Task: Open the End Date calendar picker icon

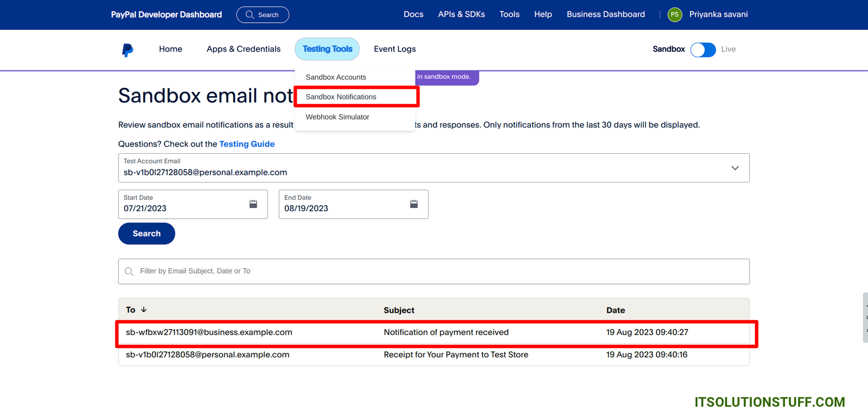Action: (x=414, y=204)
